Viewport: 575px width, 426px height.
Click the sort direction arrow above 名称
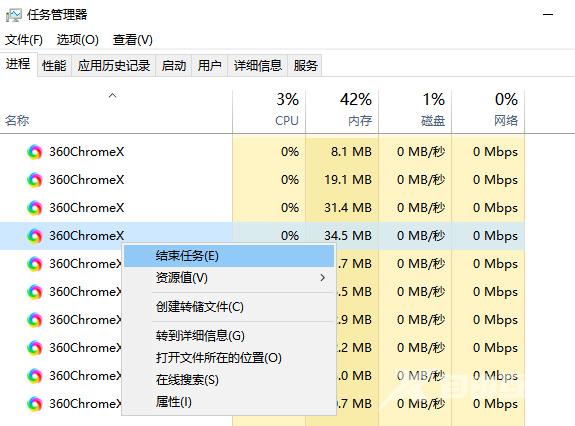coord(113,96)
